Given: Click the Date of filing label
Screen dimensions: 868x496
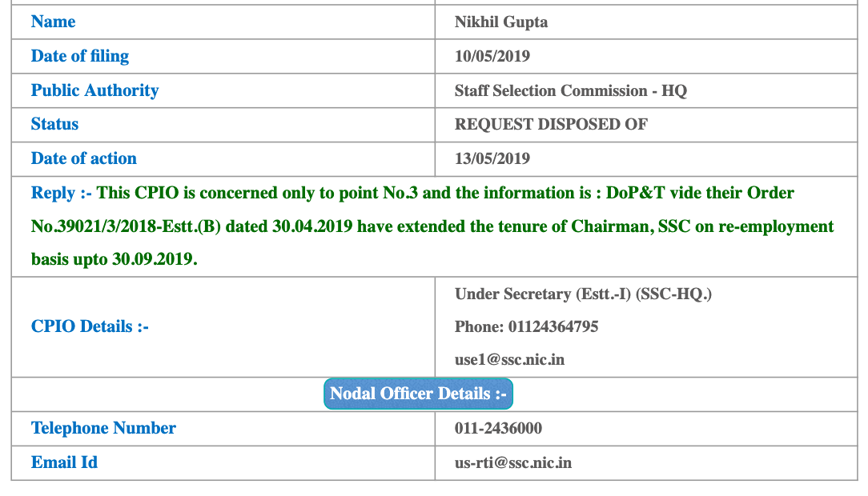Looking at the screenshot, I should [79, 56].
